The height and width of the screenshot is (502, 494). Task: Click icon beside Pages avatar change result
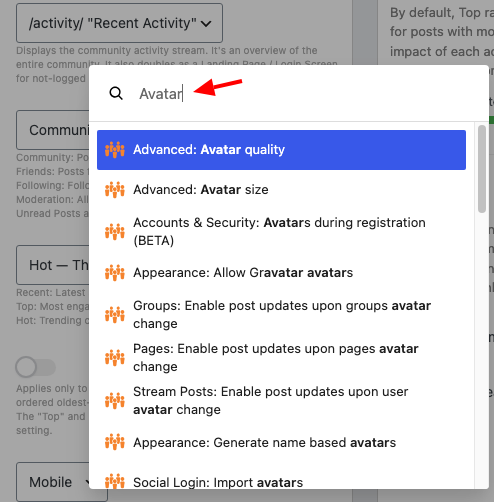[x=115, y=357]
